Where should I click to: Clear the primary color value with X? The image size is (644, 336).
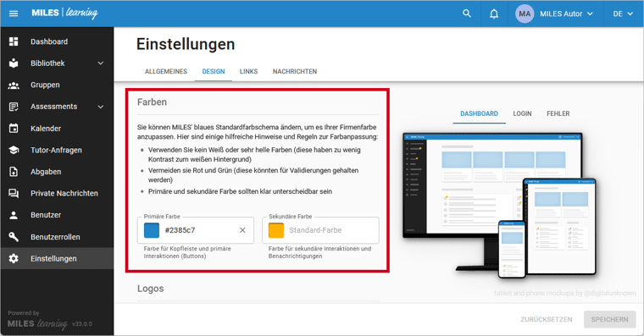click(242, 230)
